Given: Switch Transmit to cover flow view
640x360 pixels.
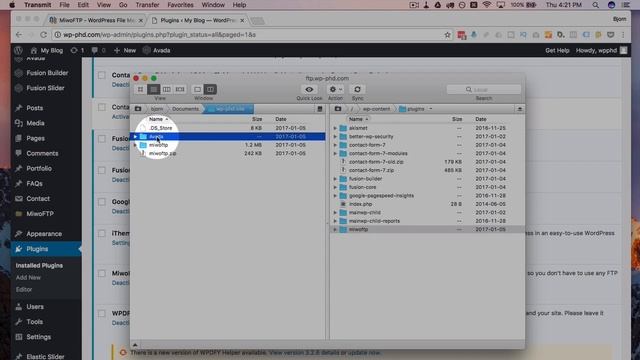Looking at the screenshot, I should (x=180, y=89).
